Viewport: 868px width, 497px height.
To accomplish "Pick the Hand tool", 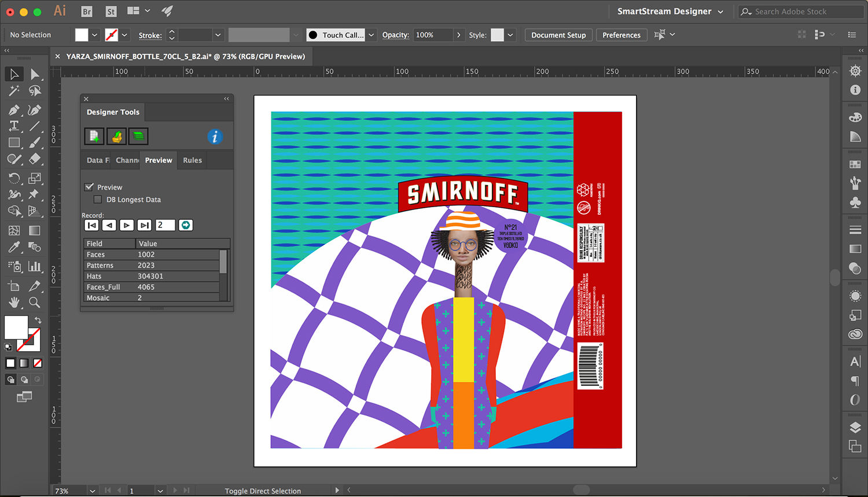I will [x=14, y=303].
